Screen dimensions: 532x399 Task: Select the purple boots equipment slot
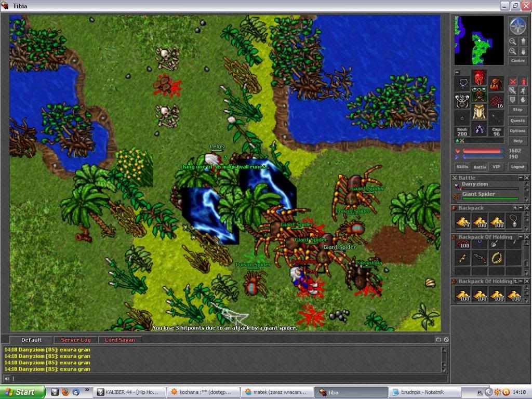479,129
